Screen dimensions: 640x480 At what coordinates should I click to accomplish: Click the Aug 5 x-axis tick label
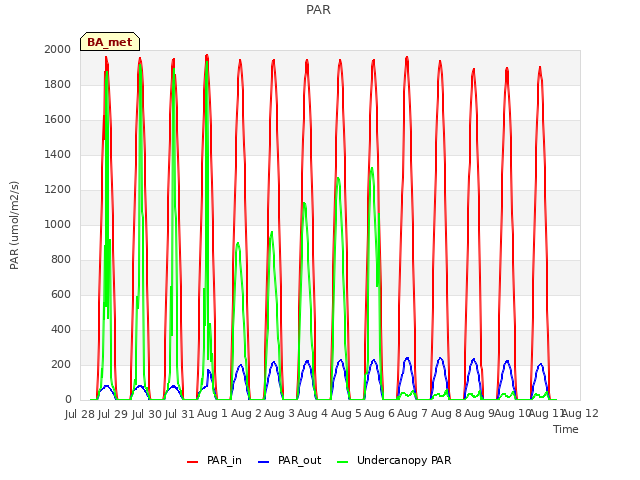(x=346, y=414)
